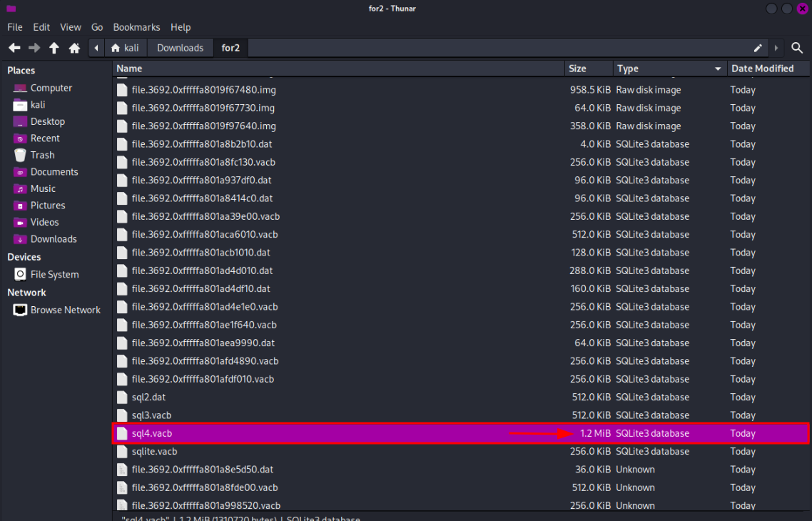This screenshot has height=521, width=812.
Task: Click the file icon beside sqlite.vacb
Action: point(122,452)
